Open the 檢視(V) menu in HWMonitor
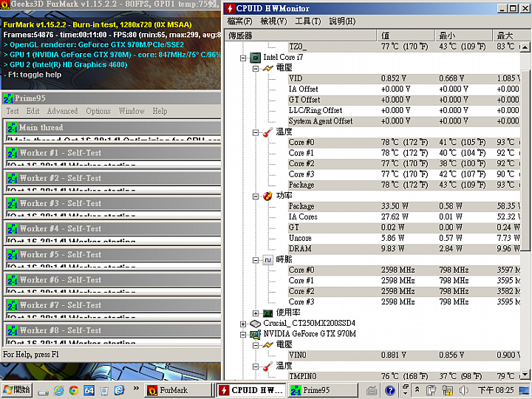This screenshot has height=399, width=532. pos(273,21)
